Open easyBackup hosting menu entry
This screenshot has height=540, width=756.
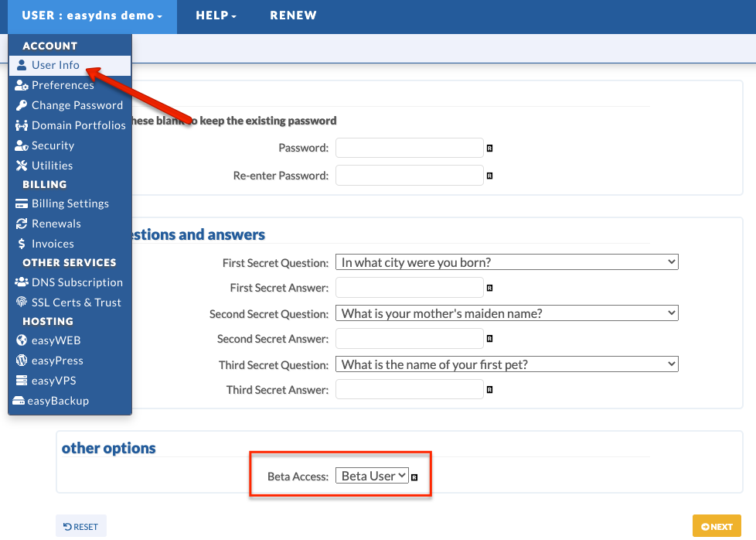click(70, 401)
